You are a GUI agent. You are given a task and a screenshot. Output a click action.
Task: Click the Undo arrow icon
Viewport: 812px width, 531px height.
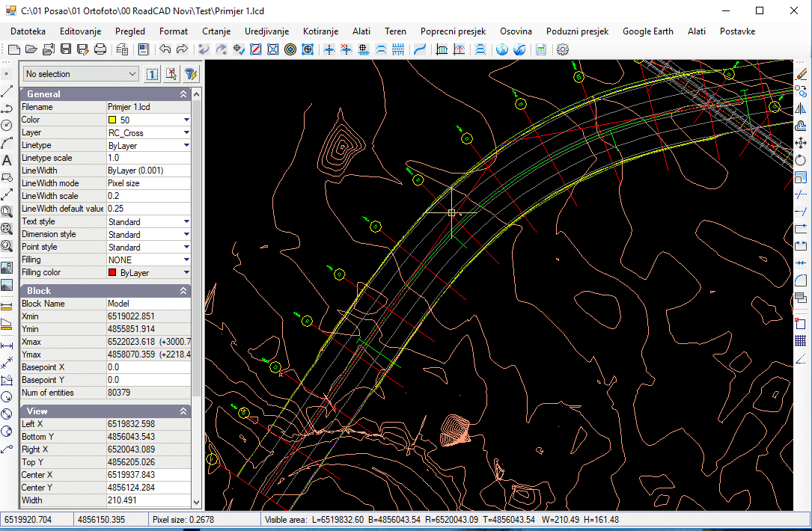click(x=165, y=49)
